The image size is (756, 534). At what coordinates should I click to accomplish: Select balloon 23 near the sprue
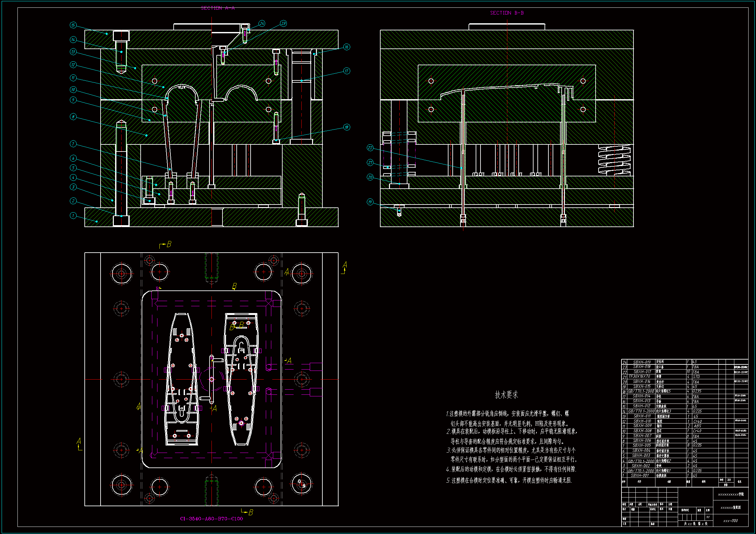point(284,23)
